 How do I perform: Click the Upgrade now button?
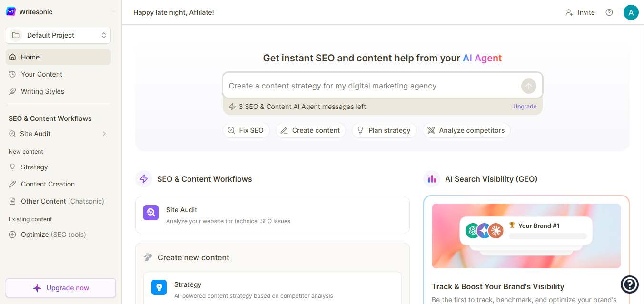(60, 288)
